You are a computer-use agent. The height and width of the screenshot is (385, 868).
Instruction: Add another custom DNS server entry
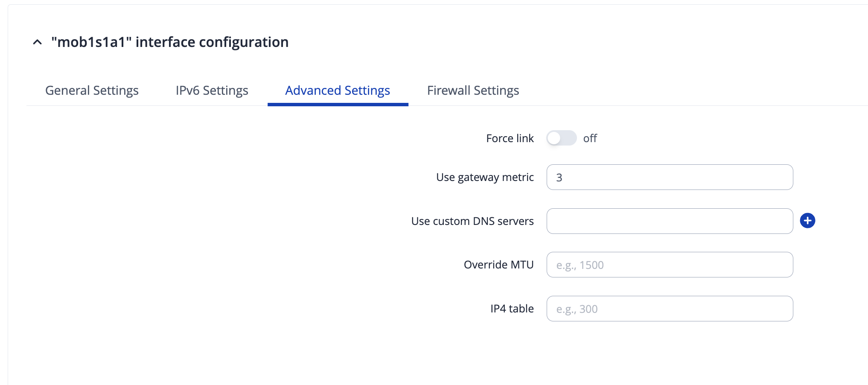[807, 221]
